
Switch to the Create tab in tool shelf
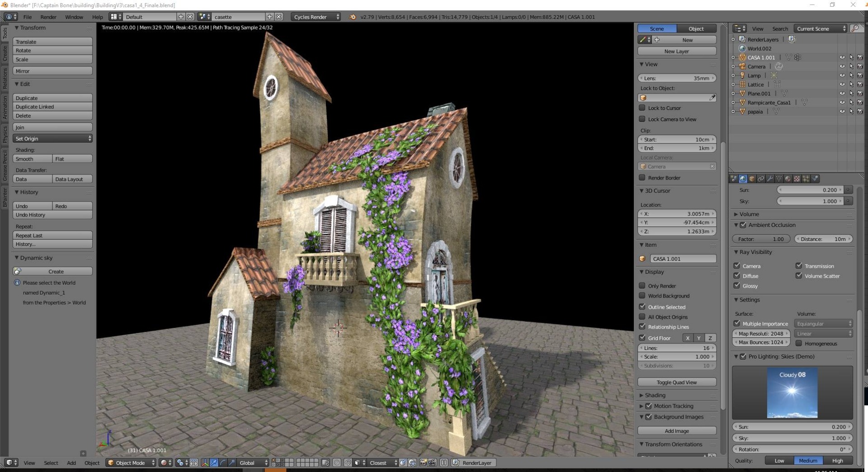(5, 53)
